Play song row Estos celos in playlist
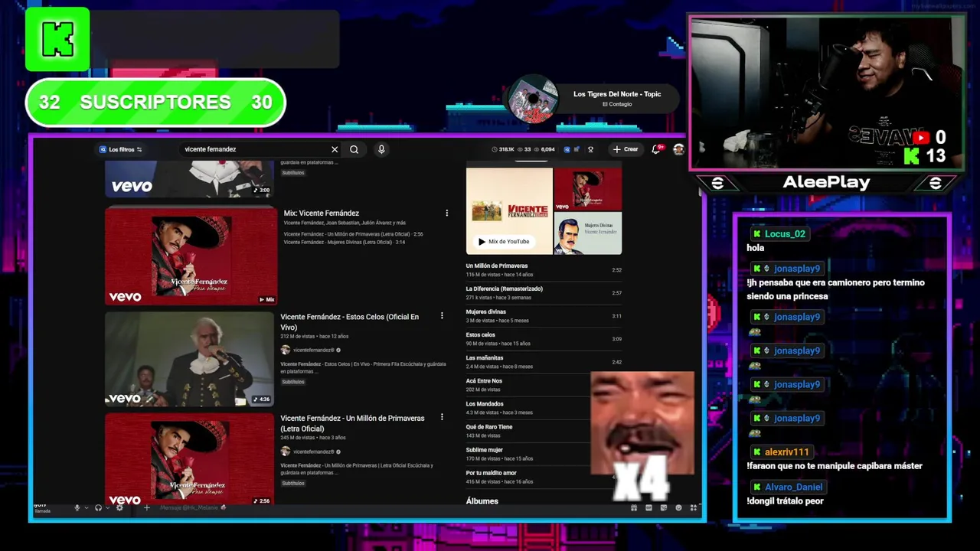The image size is (980, 551). tap(544, 338)
